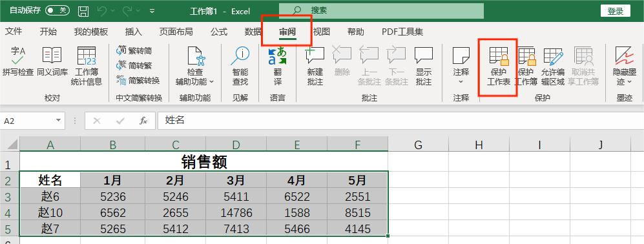Expand the Name Box dropdown arrow
The image size is (644, 244).
[58, 121]
